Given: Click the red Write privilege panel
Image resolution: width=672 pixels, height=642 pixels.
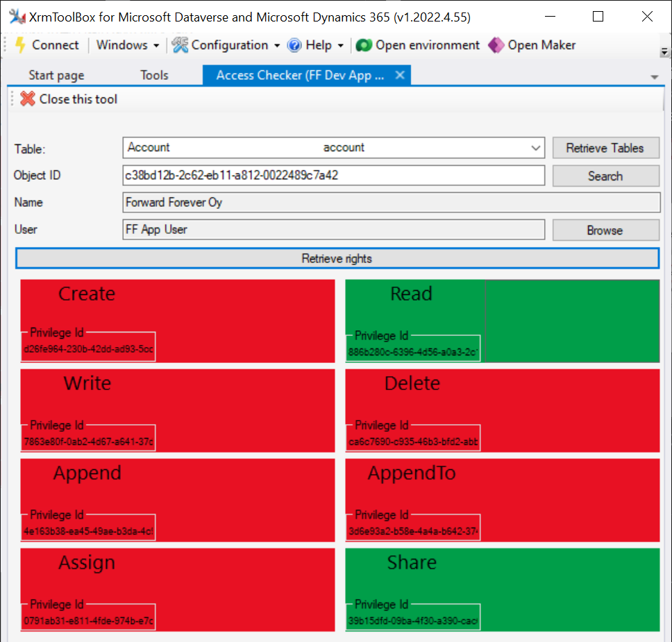Looking at the screenshot, I should coord(178,411).
